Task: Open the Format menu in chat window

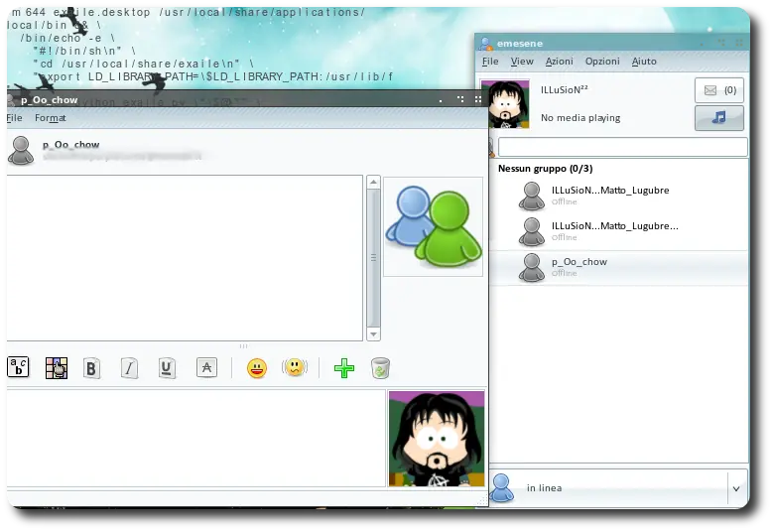Action: pyautogui.click(x=51, y=118)
